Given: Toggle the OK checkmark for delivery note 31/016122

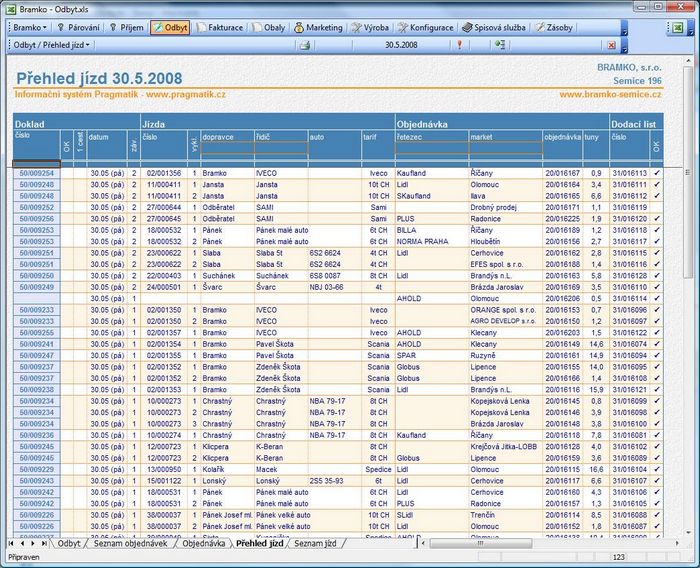Looking at the screenshot, I should tap(657, 333).
